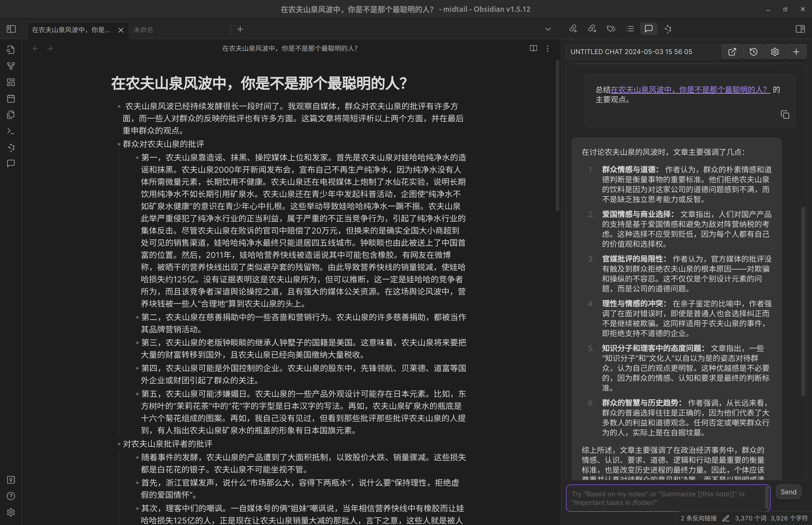The height and width of the screenshot is (525, 812).
Task: Click the chat message input box
Action: [668, 498]
